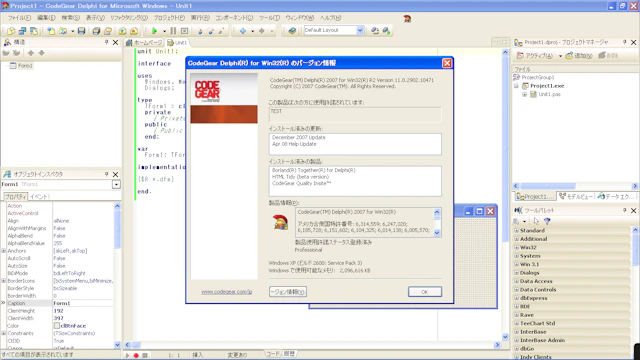Expand the Anchors property
640x360 pixels.
pyautogui.click(x=4, y=251)
